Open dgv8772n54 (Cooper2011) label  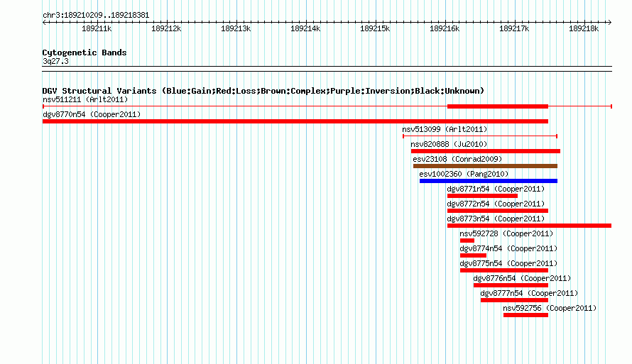point(496,204)
